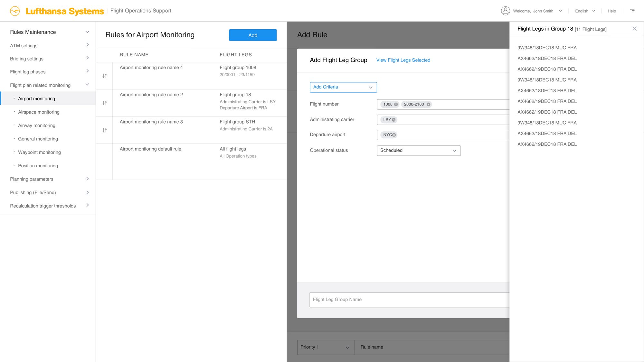This screenshot has width=644, height=362.
Task: Select Airport monitoring in sidebar
Action: tap(48, 98)
